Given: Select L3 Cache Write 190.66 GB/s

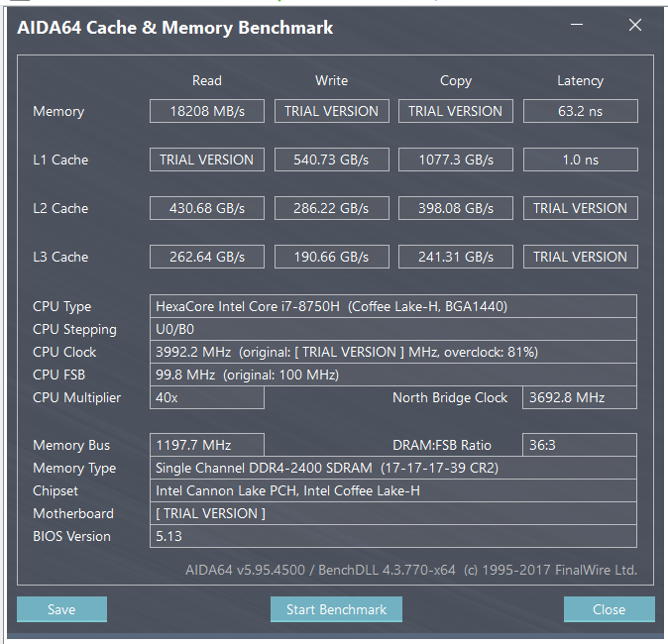Looking at the screenshot, I should 332,257.
